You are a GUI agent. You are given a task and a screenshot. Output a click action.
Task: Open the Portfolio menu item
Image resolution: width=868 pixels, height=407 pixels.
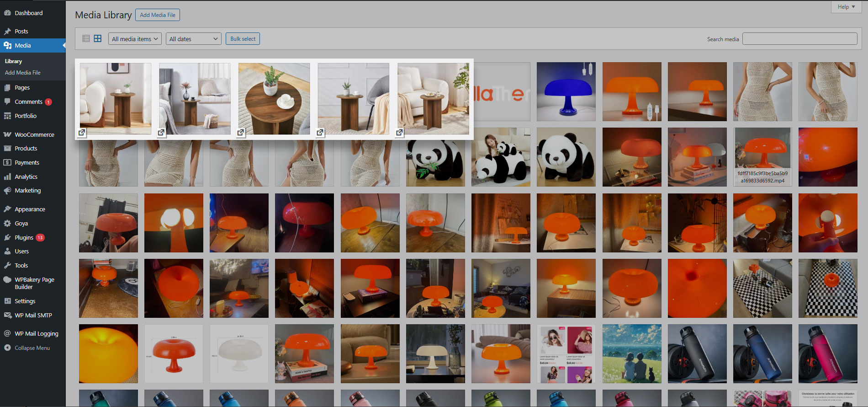[x=33, y=116]
